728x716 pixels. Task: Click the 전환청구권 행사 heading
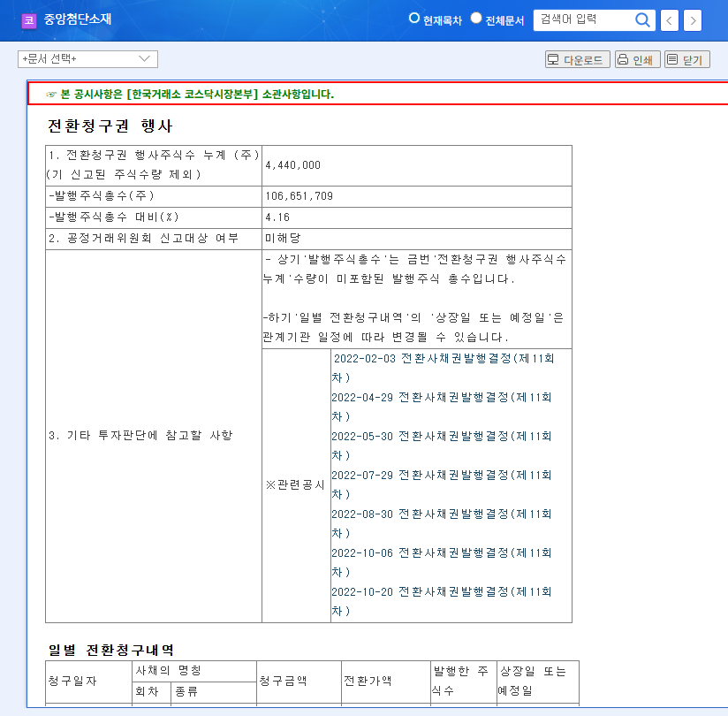[x=110, y=126]
